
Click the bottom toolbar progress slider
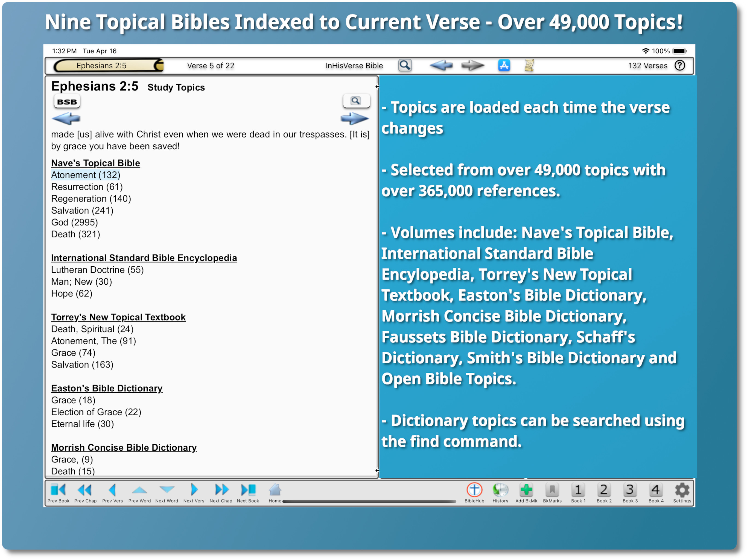click(369, 501)
